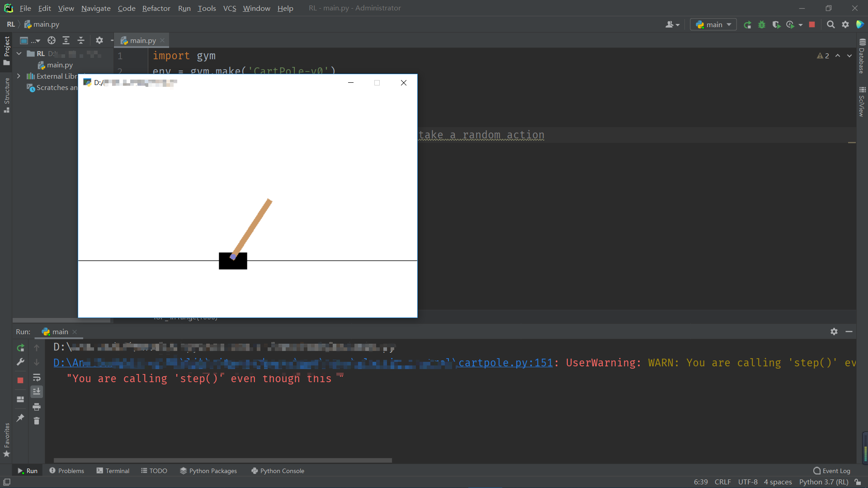The height and width of the screenshot is (488, 868).
Task: Open Python Packages tool window
Action: [x=208, y=471]
